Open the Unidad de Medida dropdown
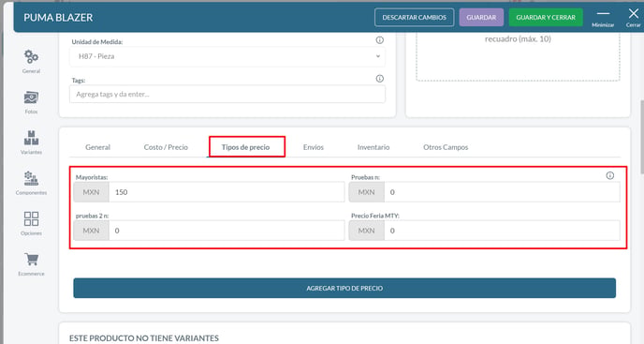The width and height of the screenshot is (644, 344). (x=227, y=56)
